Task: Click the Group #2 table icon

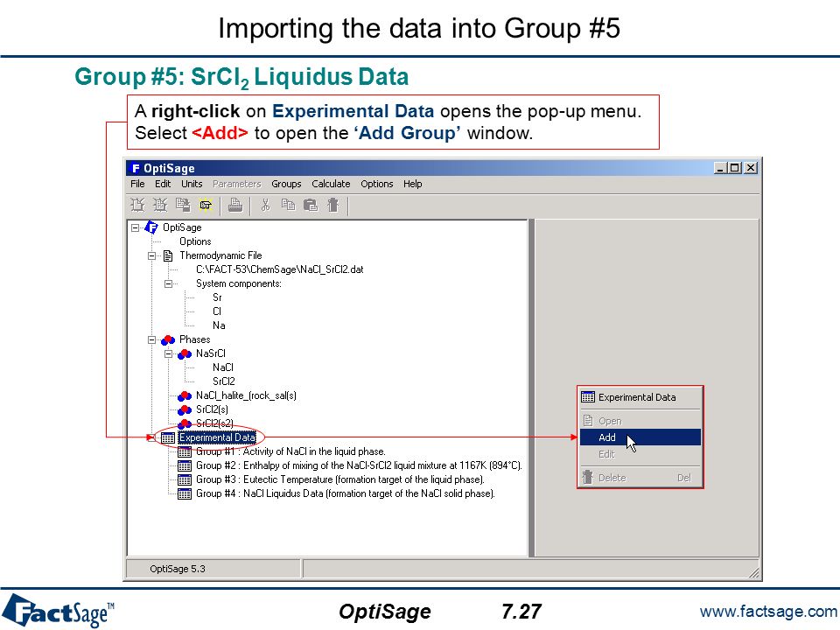Action: 185,465
